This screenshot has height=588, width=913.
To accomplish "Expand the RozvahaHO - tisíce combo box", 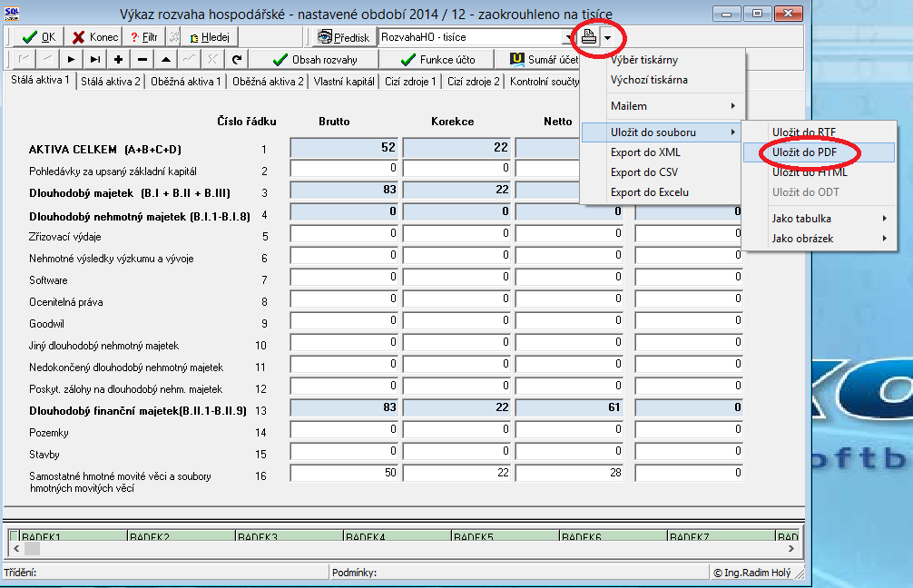I will (568, 37).
